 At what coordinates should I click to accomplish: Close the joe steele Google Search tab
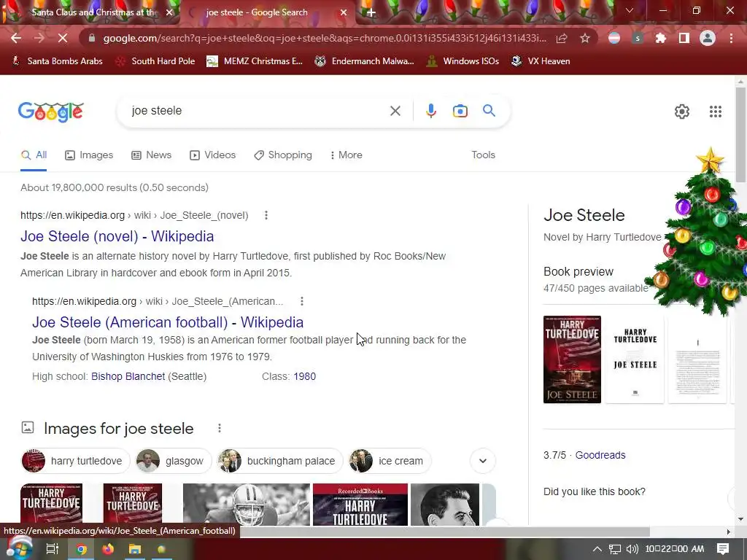(344, 12)
